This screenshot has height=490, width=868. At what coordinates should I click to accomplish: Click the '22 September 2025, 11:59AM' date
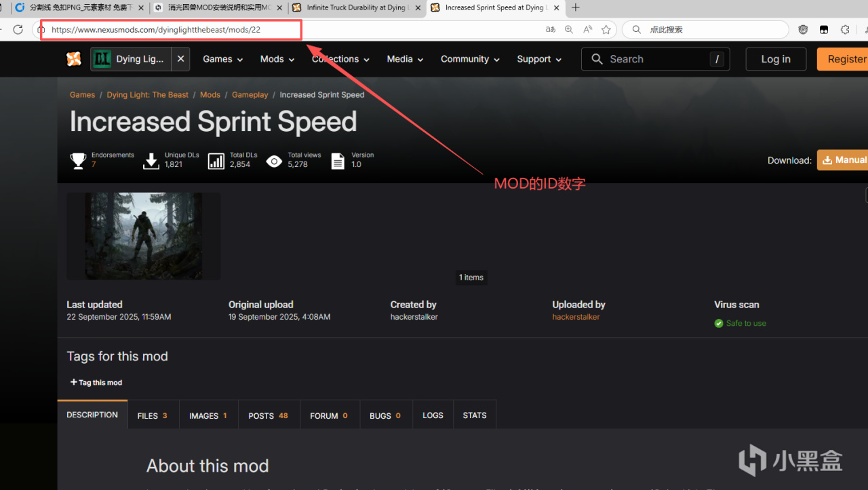click(119, 317)
